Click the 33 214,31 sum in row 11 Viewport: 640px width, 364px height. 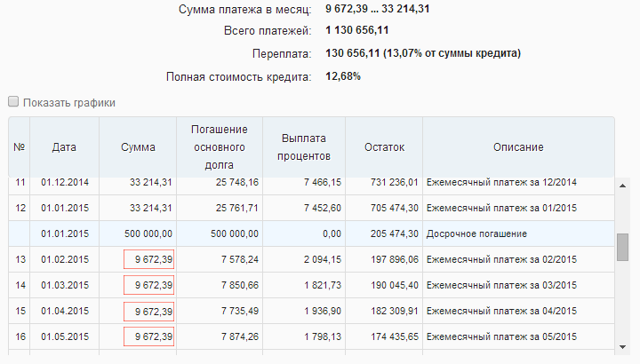click(151, 182)
